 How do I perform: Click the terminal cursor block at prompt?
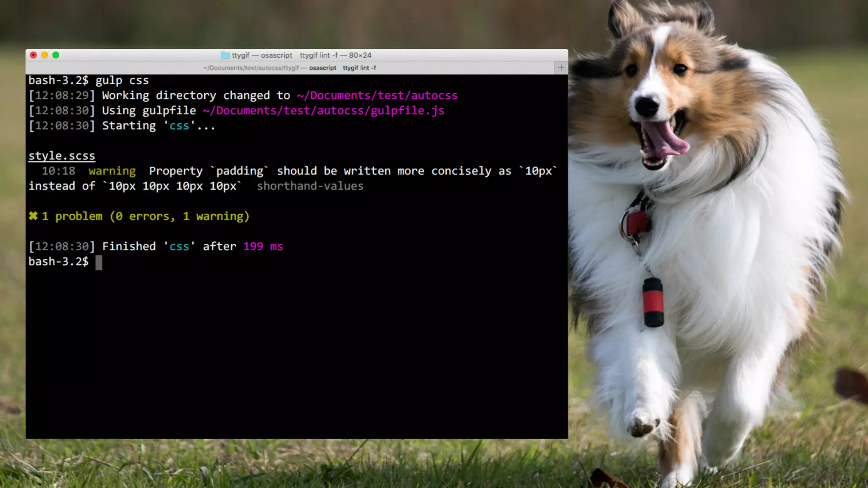[99, 262]
